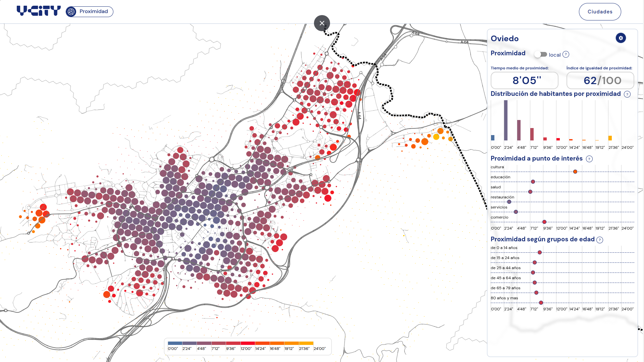This screenshot has width=644, height=362.
Task: Click the educación data point marker
Action: pyautogui.click(x=533, y=182)
